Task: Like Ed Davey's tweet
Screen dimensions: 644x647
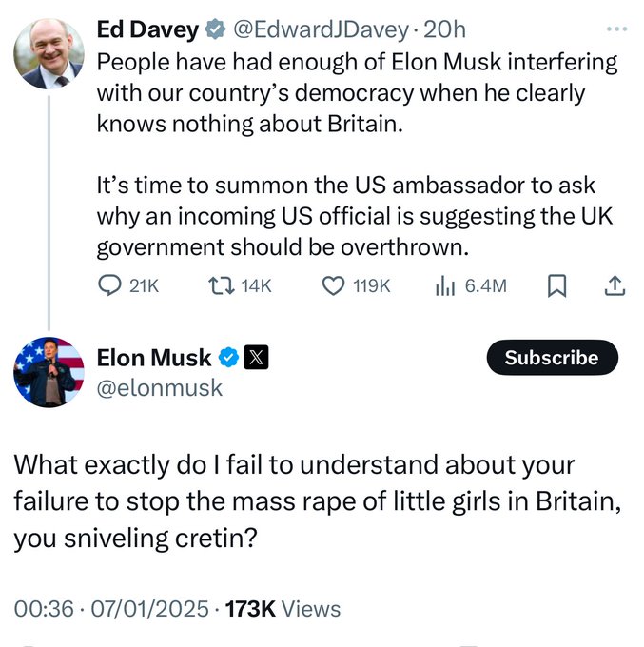Action: 333,285
